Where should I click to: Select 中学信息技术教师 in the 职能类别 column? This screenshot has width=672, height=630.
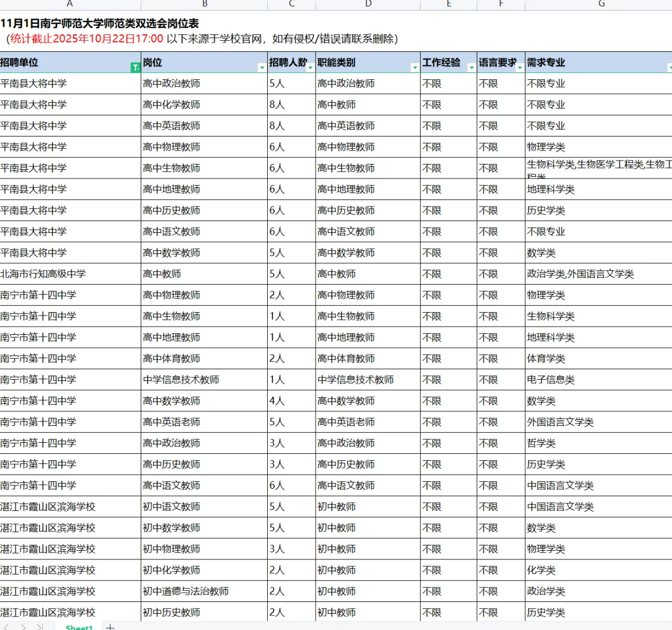point(368,380)
